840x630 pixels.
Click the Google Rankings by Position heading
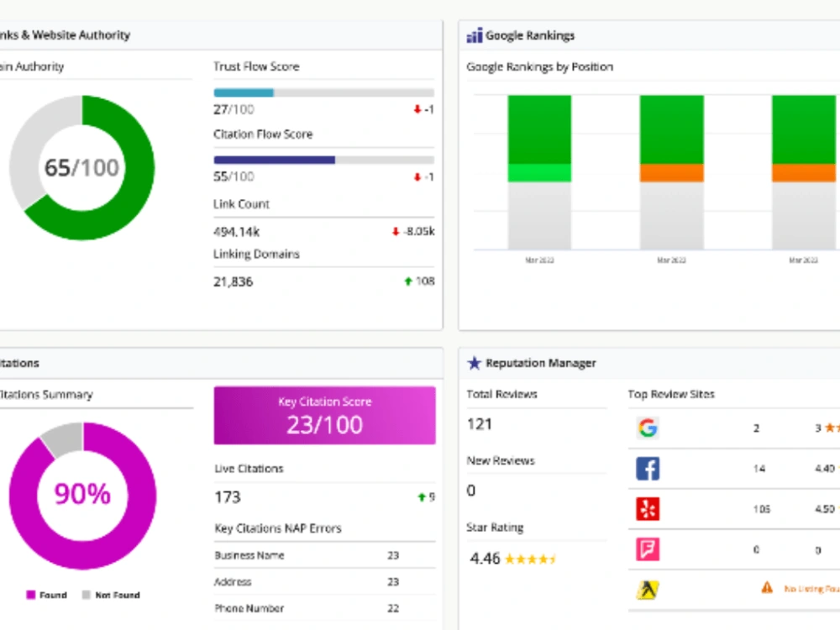click(x=539, y=67)
